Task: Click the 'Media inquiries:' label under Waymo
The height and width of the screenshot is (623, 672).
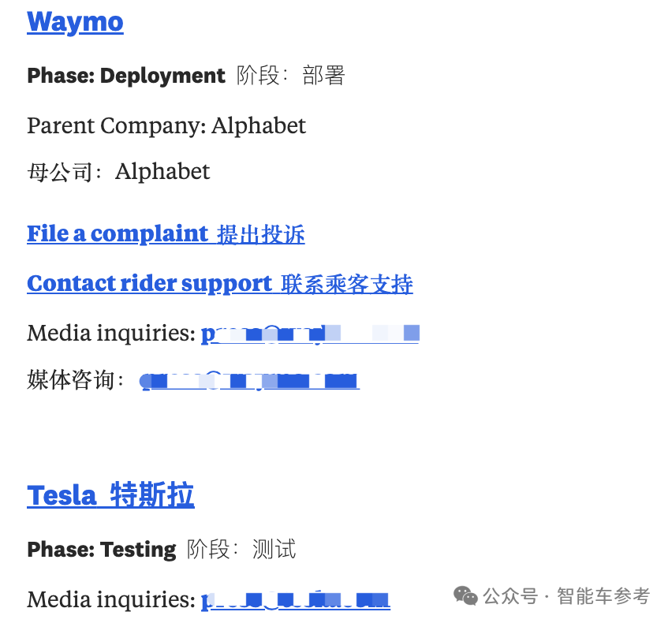Action: click(111, 334)
